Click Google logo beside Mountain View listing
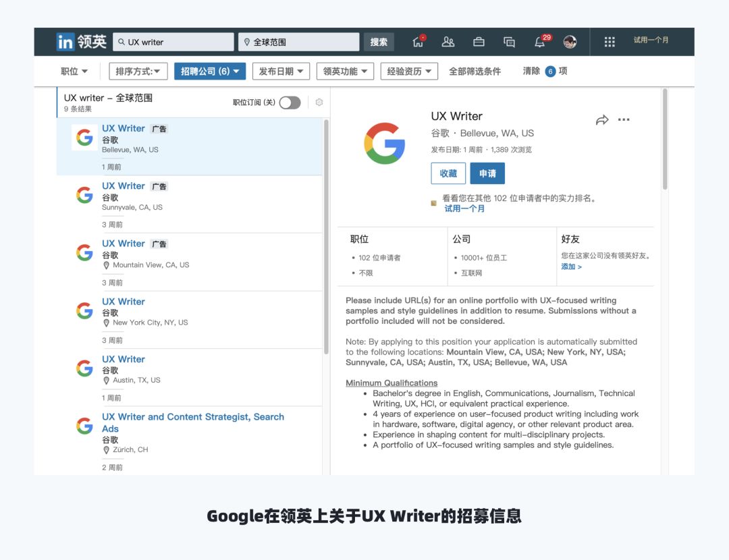Image resolution: width=729 pixels, height=560 pixels. (84, 252)
